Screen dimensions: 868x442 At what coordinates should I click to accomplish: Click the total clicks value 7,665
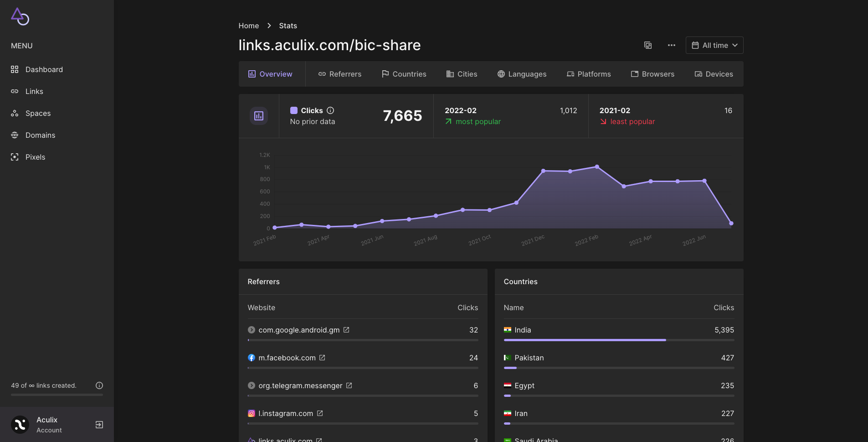pos(402,116)
